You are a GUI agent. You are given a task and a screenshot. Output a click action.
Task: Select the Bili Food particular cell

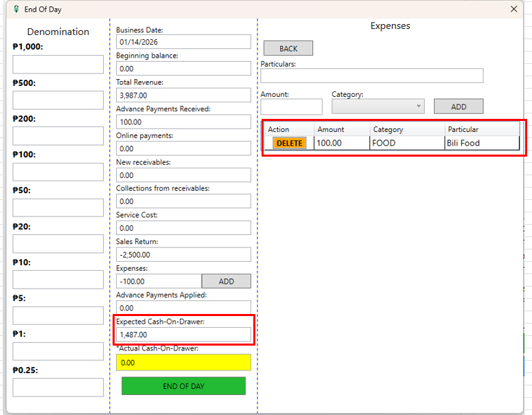(481, 143)
